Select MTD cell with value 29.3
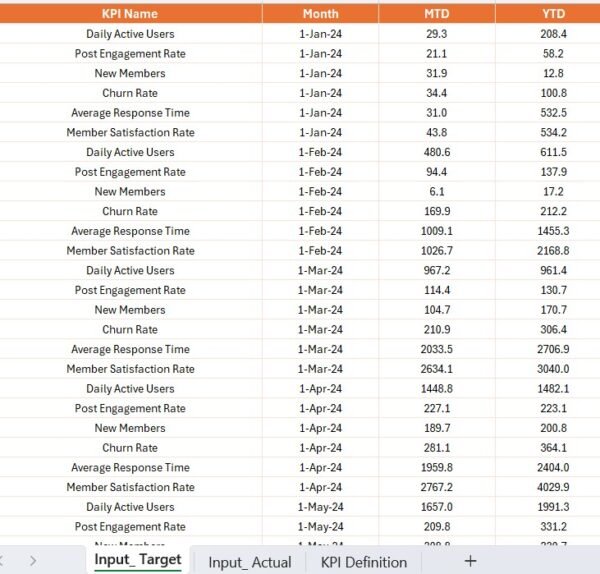 pos(437,34)
